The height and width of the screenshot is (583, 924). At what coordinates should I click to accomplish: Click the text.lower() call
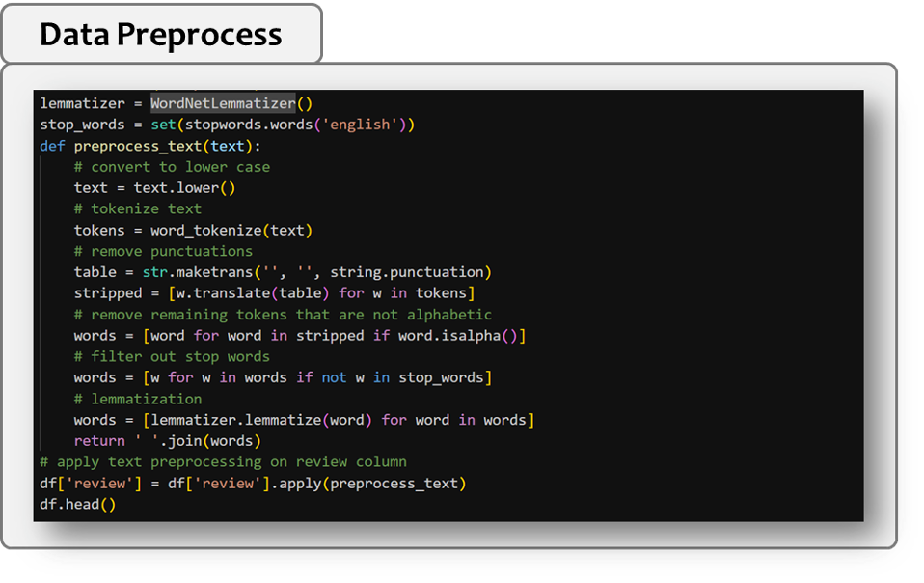pyautogui.click(x=184, y=188)
